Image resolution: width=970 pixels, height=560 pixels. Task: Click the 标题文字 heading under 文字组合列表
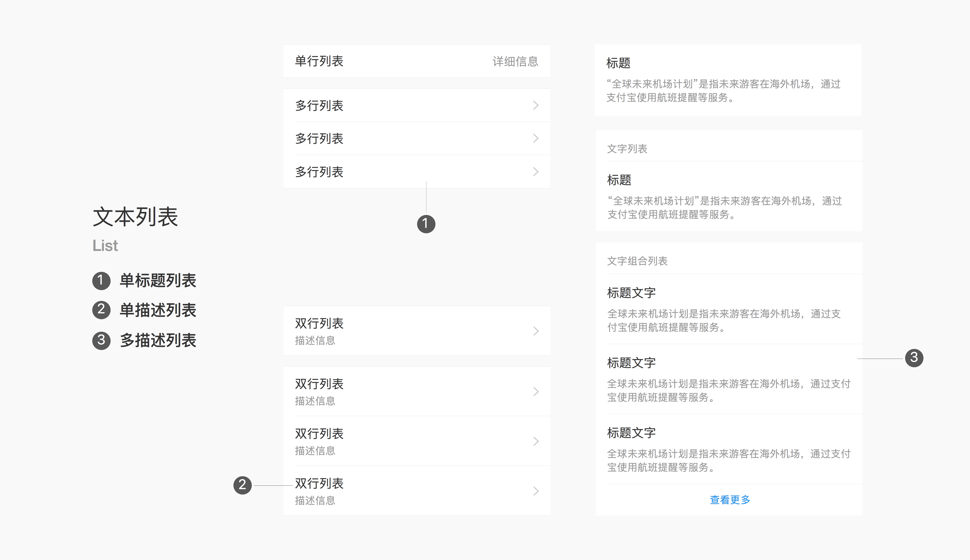pos(631,293)
